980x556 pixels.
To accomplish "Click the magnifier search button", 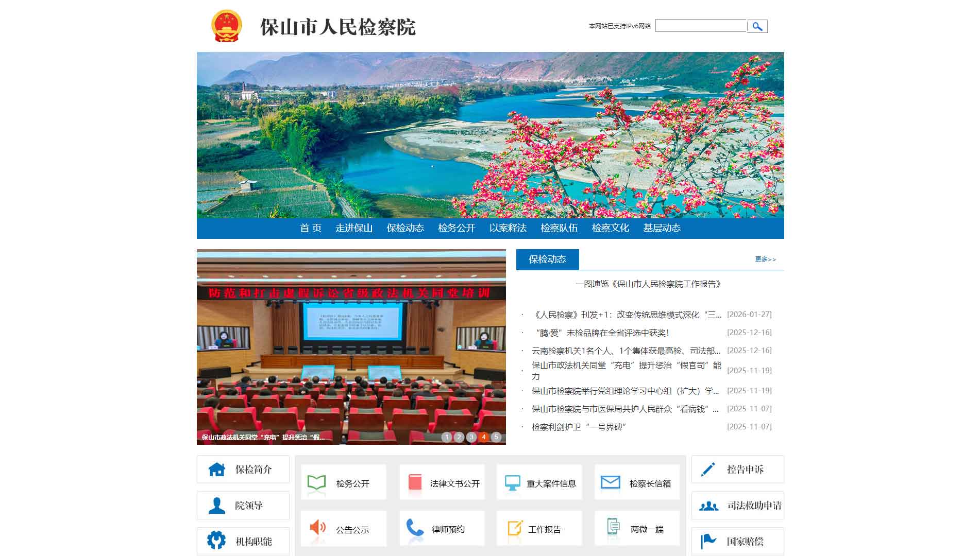I will coord(757,26).
